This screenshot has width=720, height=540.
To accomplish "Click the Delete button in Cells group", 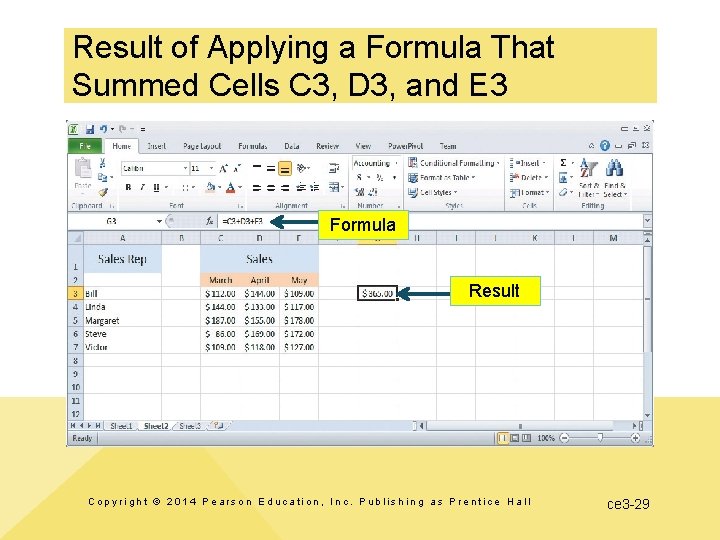I will click(x=529, y=177).
